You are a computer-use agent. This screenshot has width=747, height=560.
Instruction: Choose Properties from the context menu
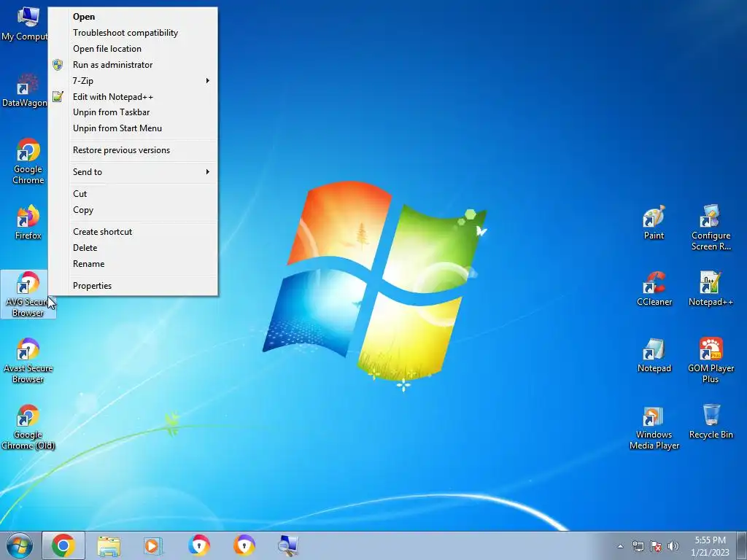point(133,286)
